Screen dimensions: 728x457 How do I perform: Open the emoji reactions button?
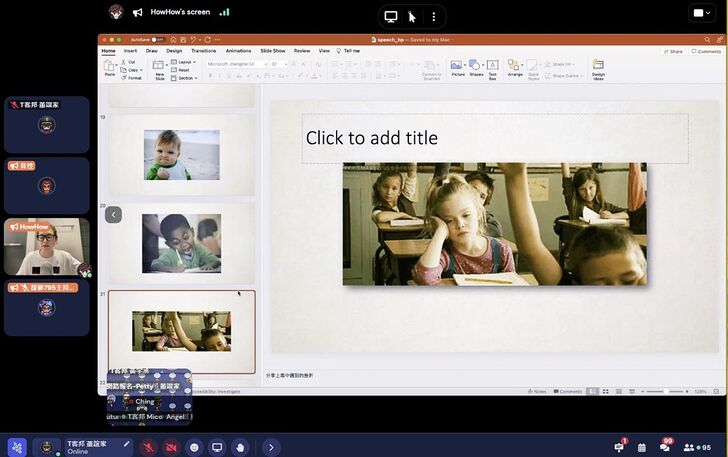point(194,447)
